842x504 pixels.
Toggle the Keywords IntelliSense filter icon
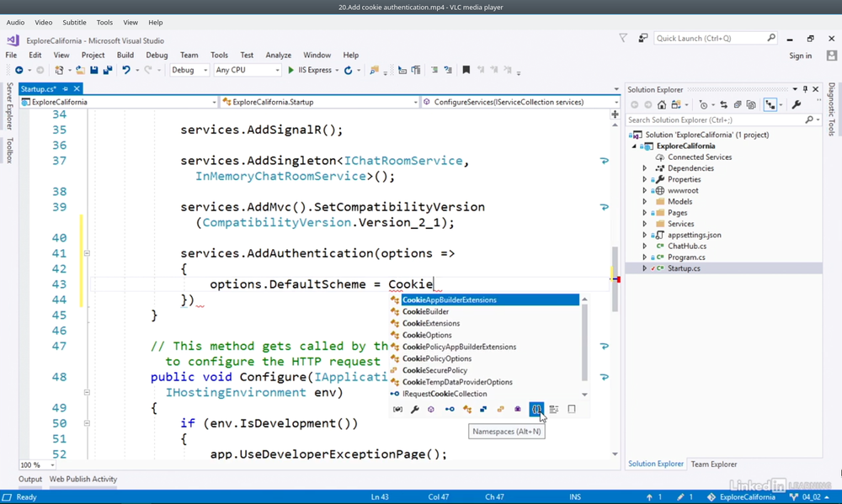click(x=554, y=409)
